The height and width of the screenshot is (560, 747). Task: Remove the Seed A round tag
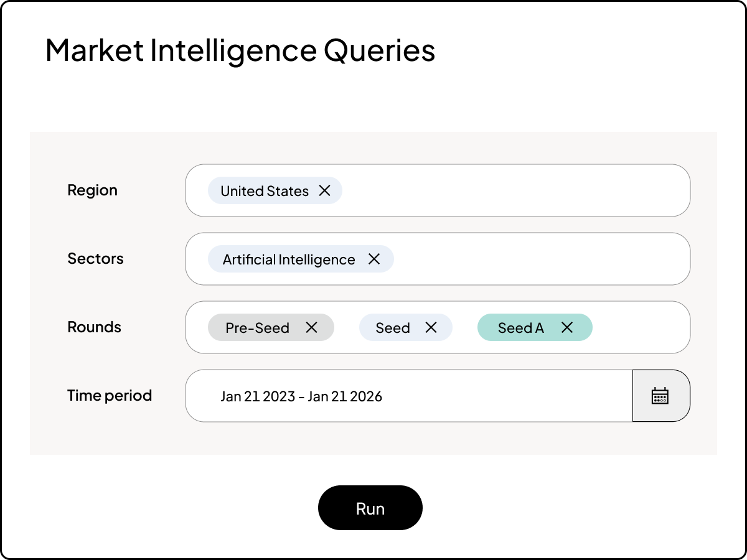pos(566,327)
